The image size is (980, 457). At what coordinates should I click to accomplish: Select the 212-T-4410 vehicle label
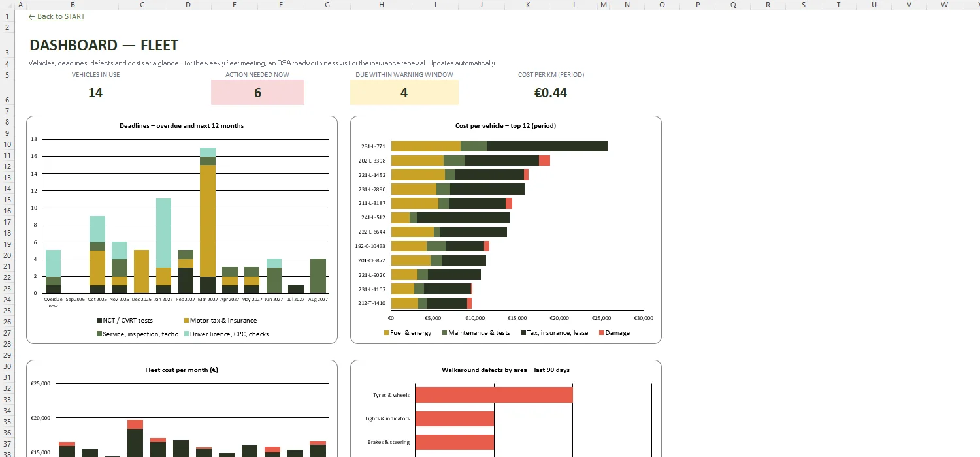[x=372, y=303]
